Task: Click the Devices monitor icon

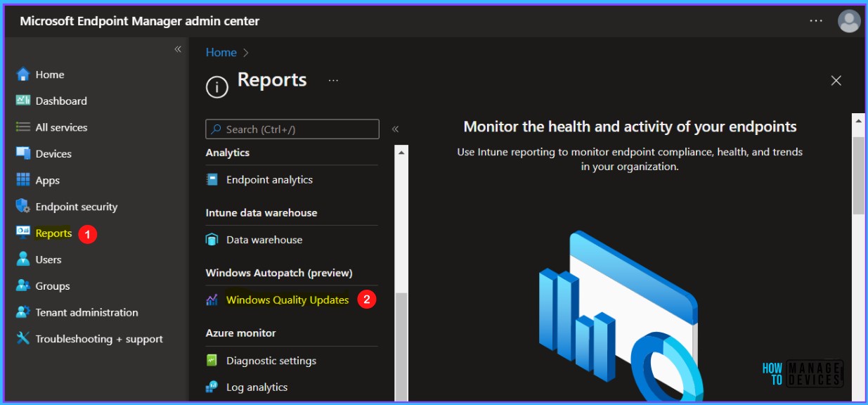Action: click(x=22, y=153)
